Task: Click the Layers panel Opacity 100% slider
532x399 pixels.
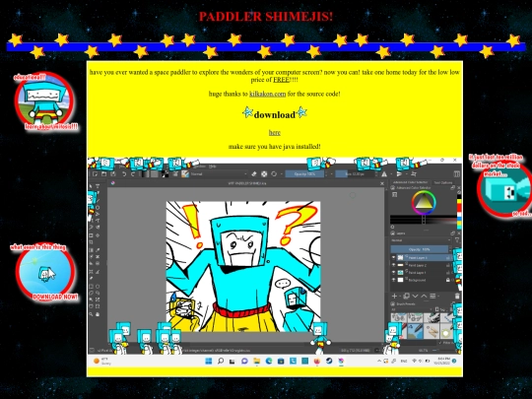Action: 420,249
